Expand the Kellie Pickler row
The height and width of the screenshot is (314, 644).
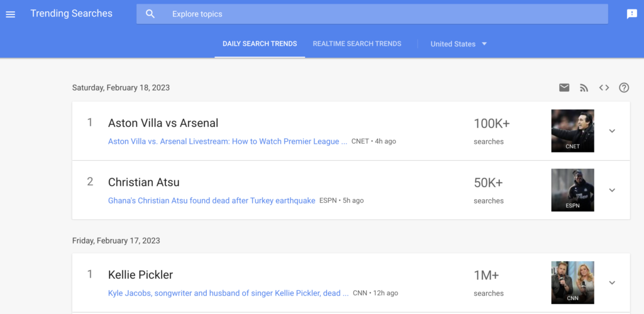612,283
